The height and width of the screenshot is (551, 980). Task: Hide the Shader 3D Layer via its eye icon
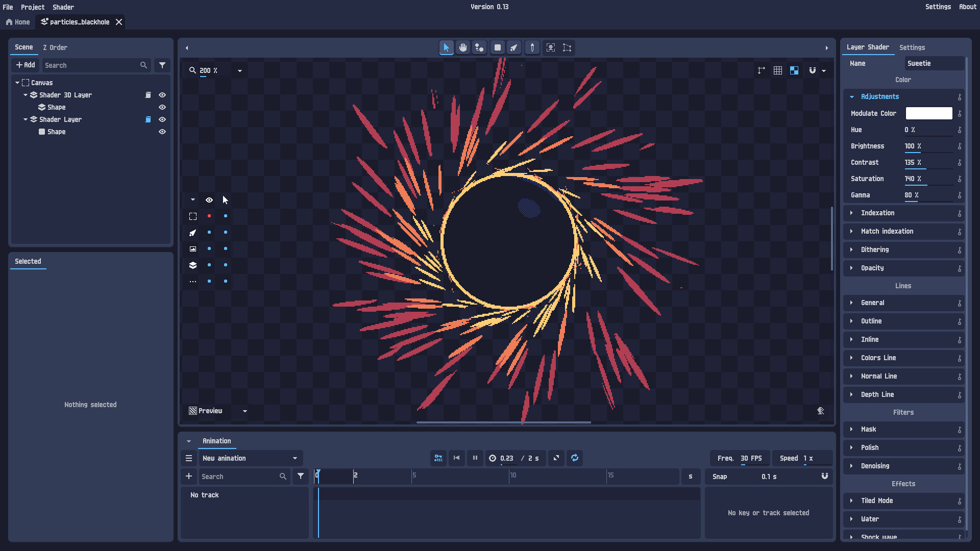(x=162, y=95)
